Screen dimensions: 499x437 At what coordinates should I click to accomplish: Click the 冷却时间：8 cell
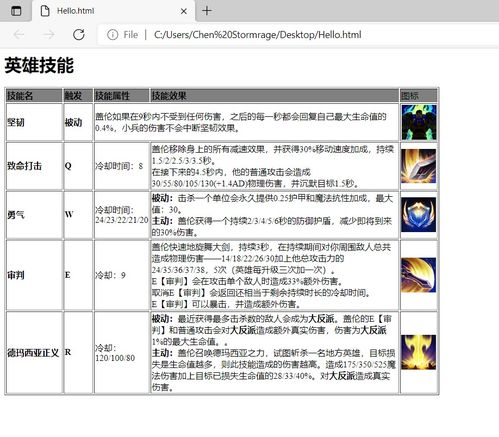tap(122, 166)
